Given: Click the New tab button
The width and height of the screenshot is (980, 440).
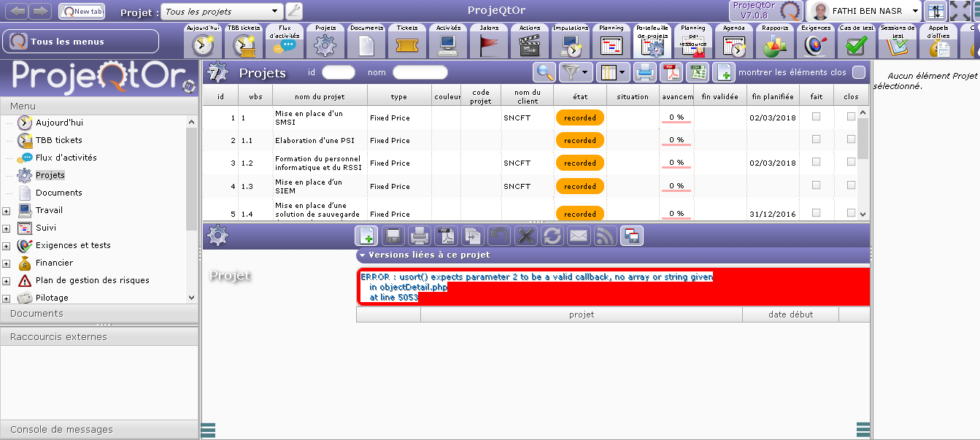Looking at the screenshot, I should click(81, 12).
